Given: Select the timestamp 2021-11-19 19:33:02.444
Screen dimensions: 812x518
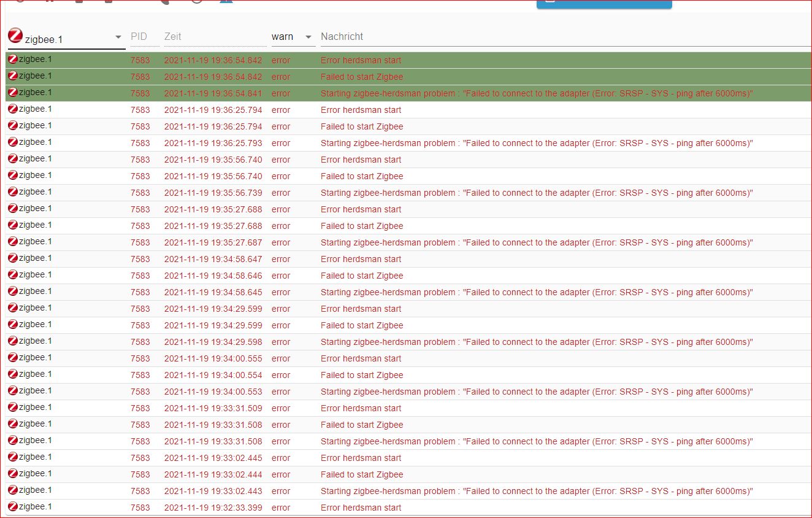Looking at the screenshot, I should [x=213, y=474].
